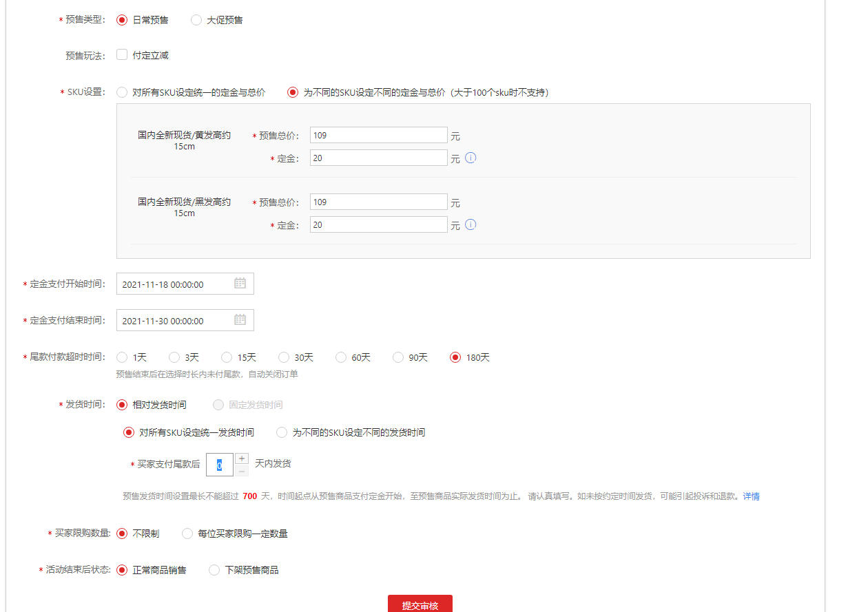Image resolution: width=868 pixels, height=612 pixels.
Task: Click SKU name 国内全新现货/黑发高约15cm
Action: coord(184,207)
